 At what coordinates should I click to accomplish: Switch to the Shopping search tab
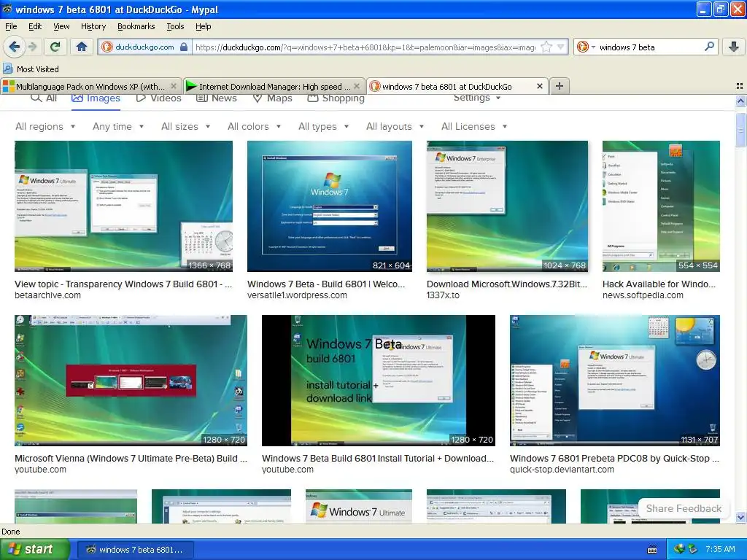point(336,98)
